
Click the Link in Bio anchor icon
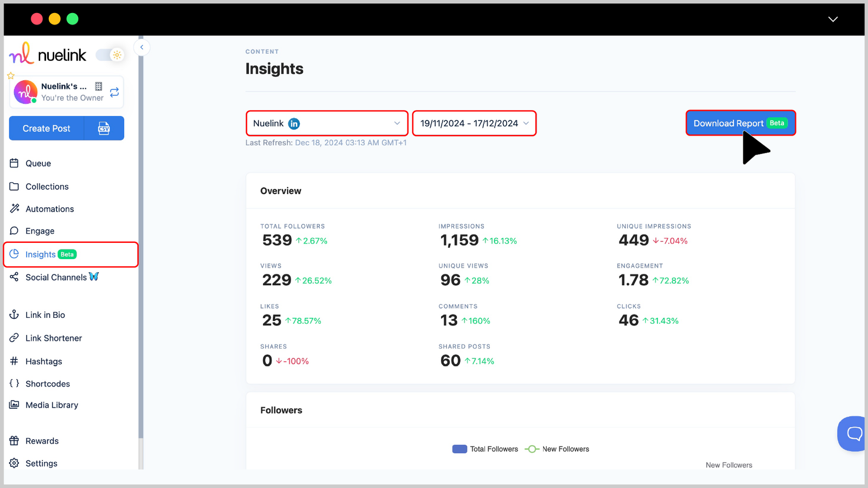(15, 314)
